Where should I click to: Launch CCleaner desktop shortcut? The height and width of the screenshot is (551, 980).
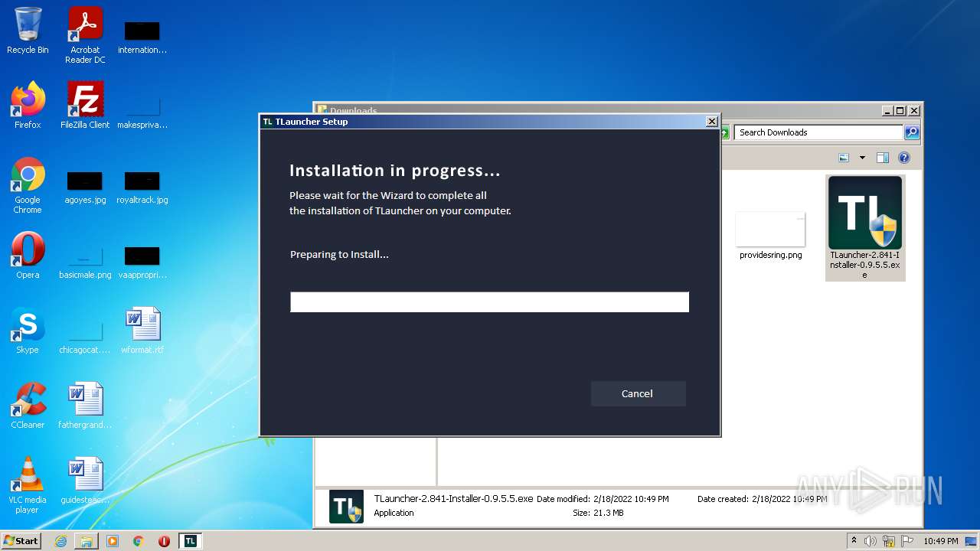pyautogui.click(x=28, y=406)
